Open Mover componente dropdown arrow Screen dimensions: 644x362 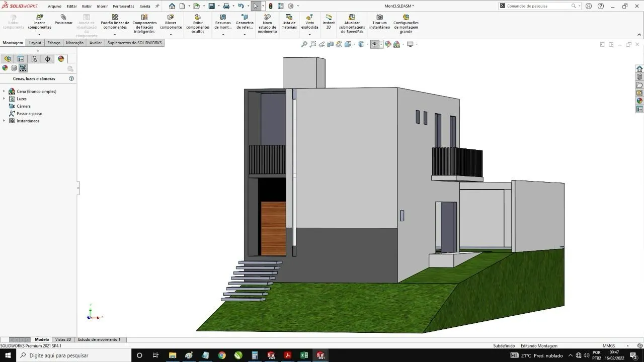[171, 35]
